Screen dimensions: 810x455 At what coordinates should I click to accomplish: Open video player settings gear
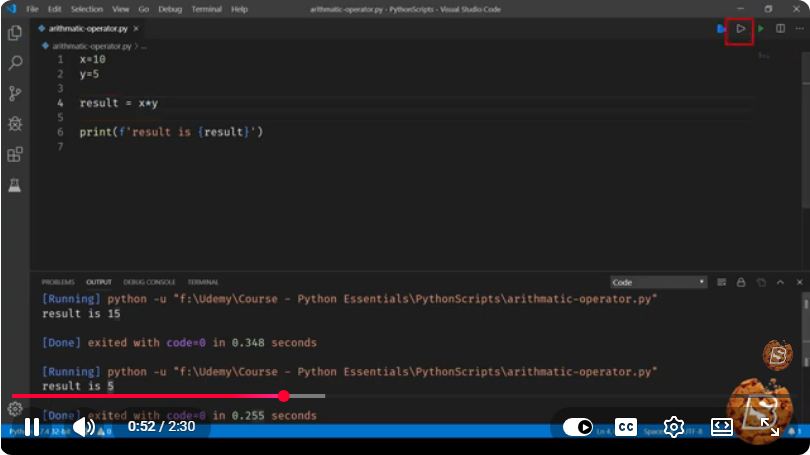point(674,427)
